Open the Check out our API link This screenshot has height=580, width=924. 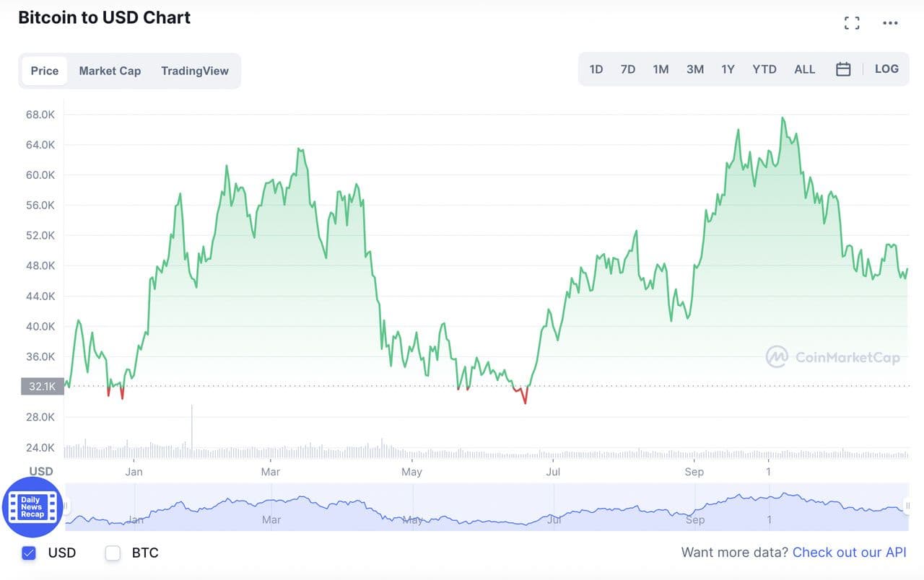tap(849, 553)
